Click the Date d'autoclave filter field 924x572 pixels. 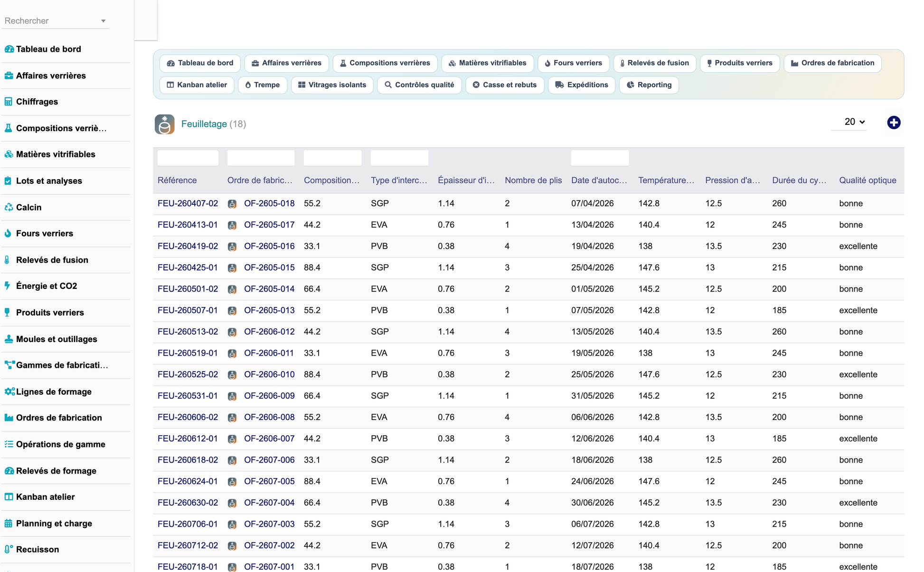coord(600,158)
